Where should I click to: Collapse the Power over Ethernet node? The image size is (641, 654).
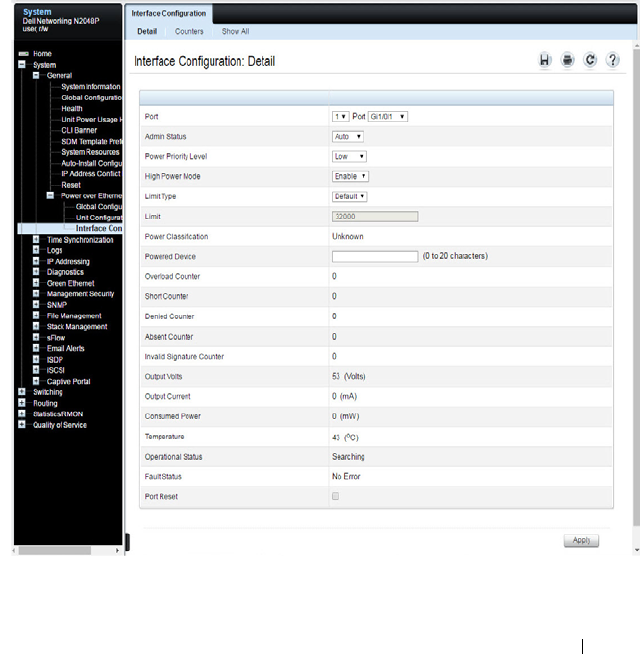tap(50, 196)
